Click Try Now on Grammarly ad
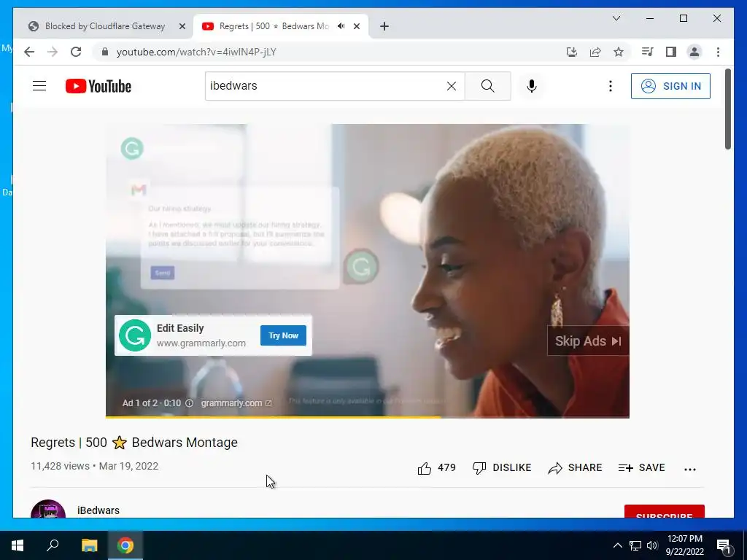Viewport: 747px width, 560px height. point(284,335)
